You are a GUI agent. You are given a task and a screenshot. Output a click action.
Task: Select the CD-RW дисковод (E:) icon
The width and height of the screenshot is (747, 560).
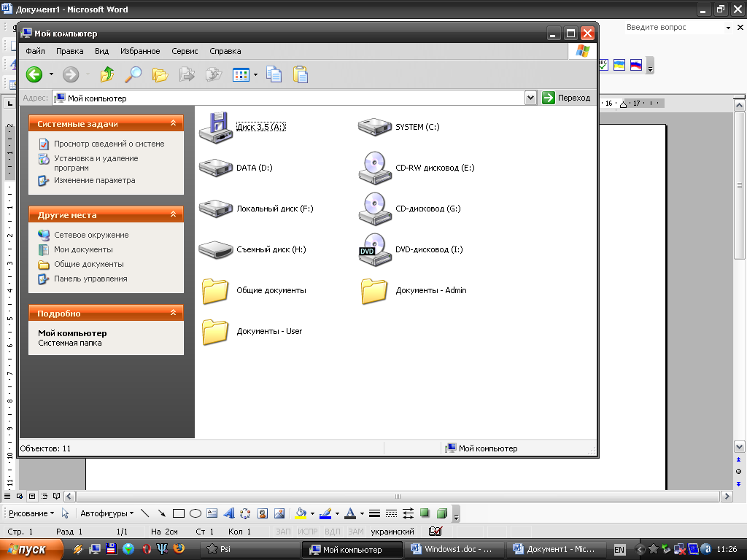coord(375,168)
